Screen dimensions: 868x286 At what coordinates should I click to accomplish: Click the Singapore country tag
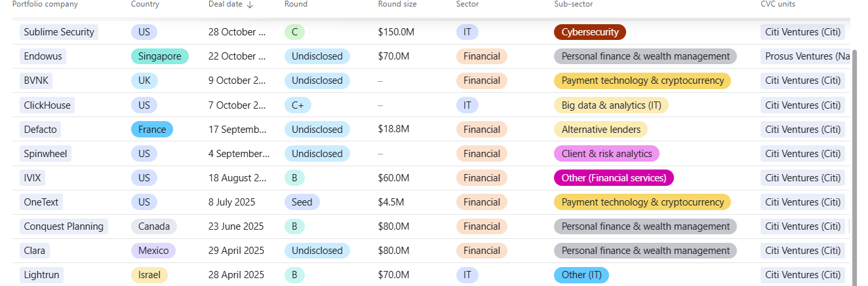click(159, 56)
